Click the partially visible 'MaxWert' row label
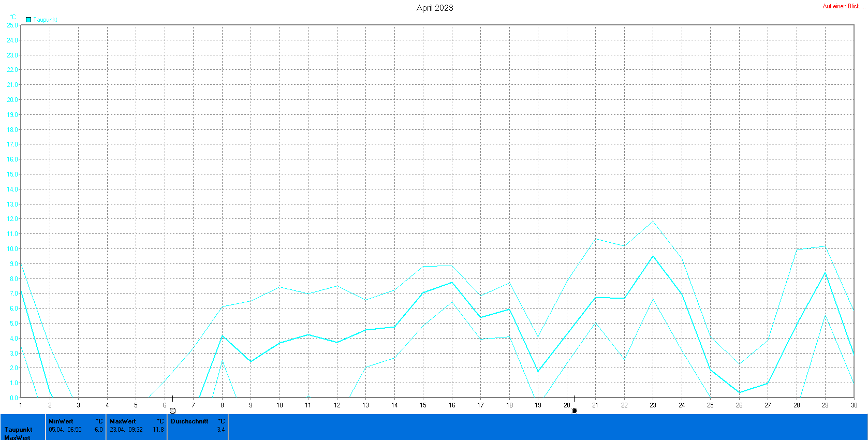 pyautogui.click(x=18, y=437)
